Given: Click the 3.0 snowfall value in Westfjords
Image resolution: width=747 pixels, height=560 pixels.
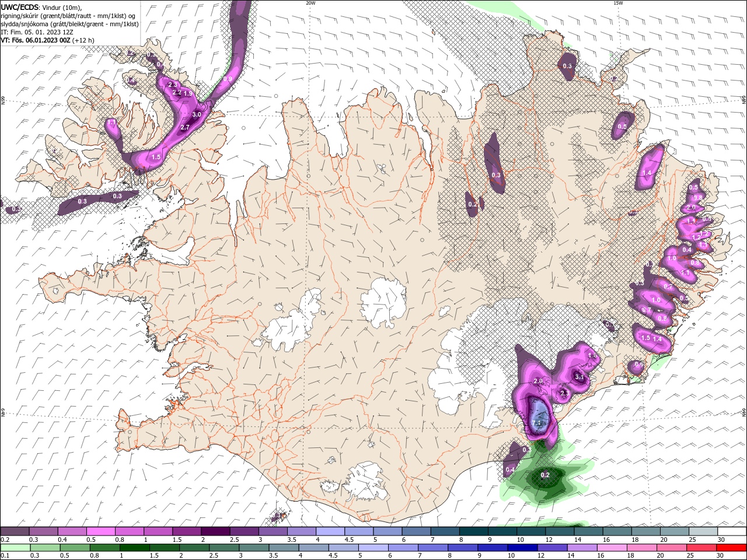Looking at the screenshot, I should 197,114.
